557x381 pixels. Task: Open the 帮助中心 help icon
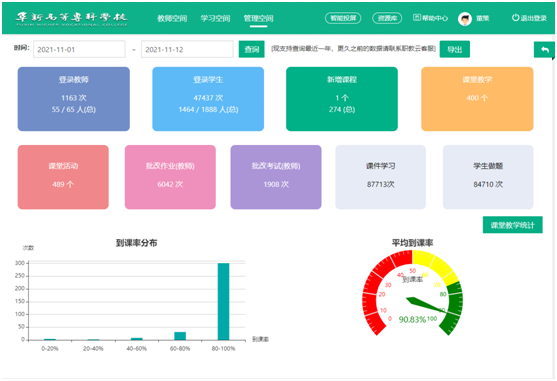[x=417, y=18]
